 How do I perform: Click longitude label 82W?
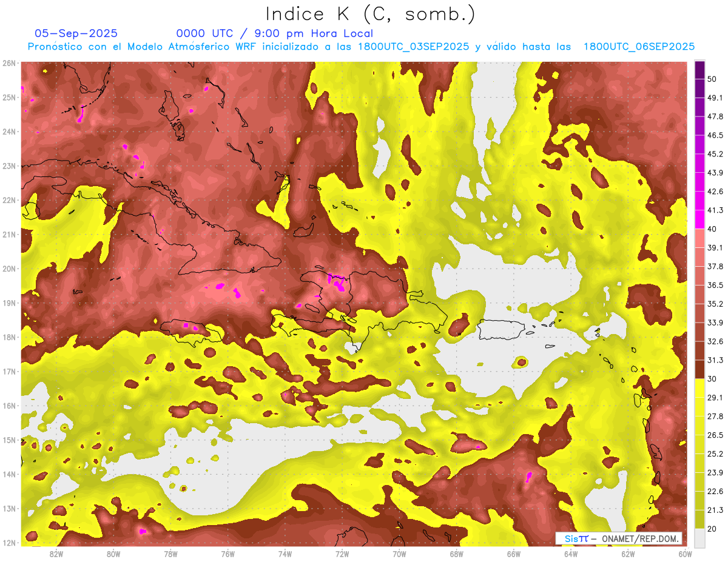(56, 554)
